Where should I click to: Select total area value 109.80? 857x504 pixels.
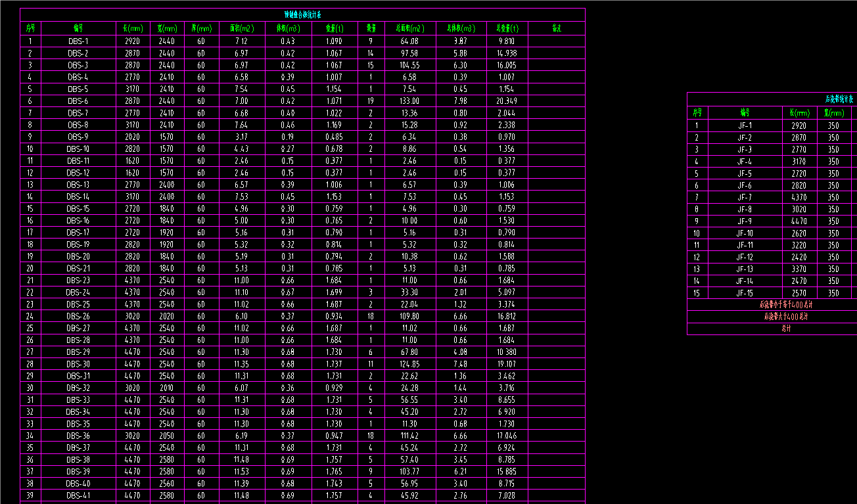point(409,316)
